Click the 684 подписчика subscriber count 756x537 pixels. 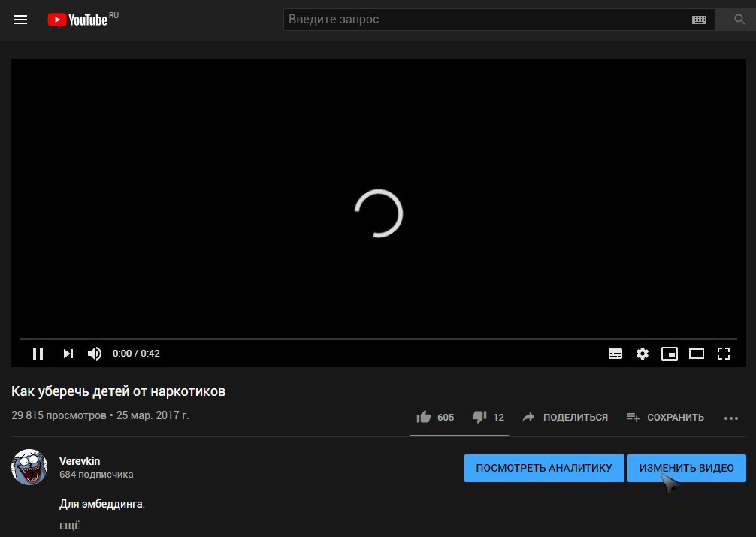click(96, 475)
